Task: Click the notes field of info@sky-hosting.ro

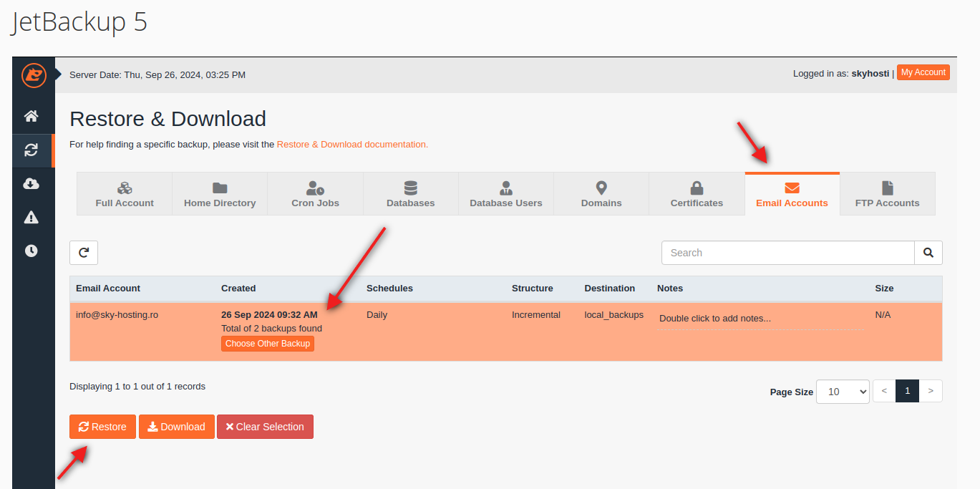Action: [x=760, y=319]
